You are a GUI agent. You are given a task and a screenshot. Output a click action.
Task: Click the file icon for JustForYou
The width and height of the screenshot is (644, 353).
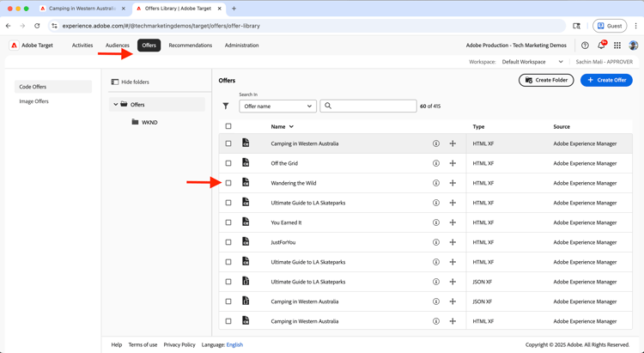pyautogui.click(x=246, y=241)
